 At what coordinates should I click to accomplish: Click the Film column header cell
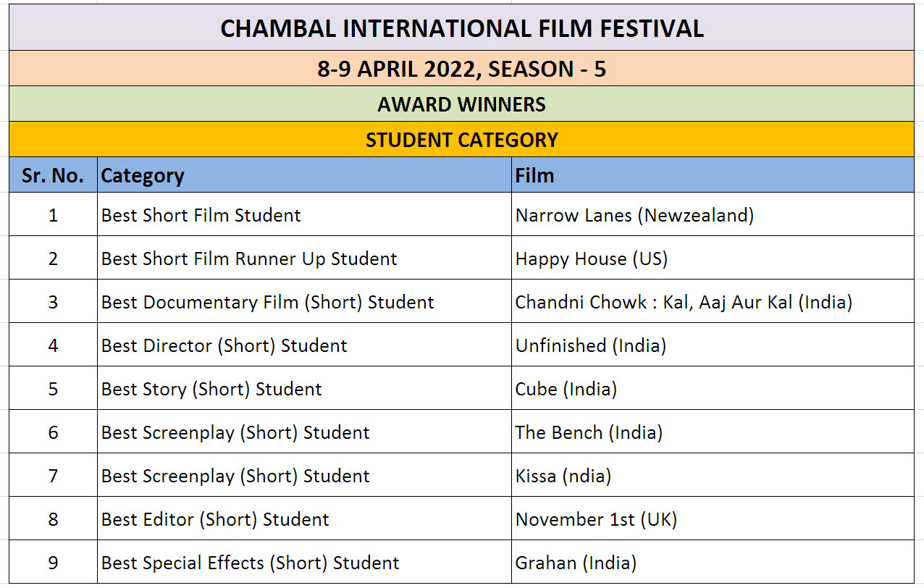713,175
